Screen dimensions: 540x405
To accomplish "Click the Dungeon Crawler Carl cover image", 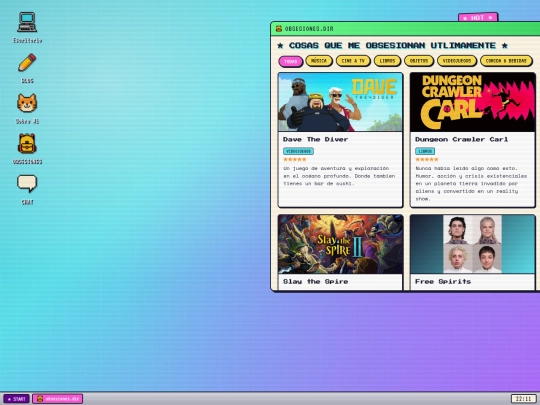I will point(472,102).
